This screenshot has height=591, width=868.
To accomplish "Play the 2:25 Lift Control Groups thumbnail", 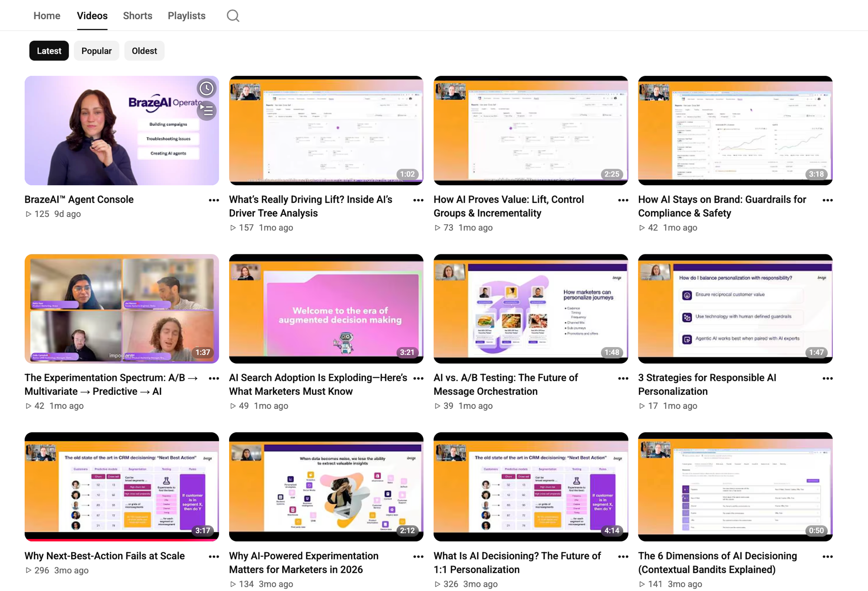I will (x=531, y=131).
